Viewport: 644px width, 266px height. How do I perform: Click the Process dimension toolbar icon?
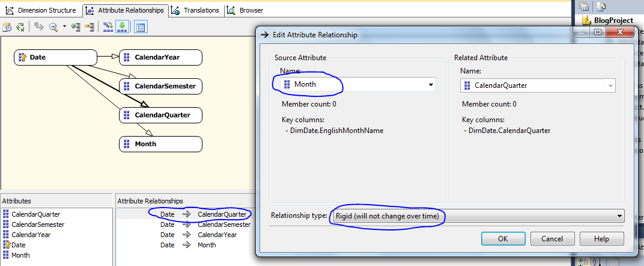(x=7, y=27)
